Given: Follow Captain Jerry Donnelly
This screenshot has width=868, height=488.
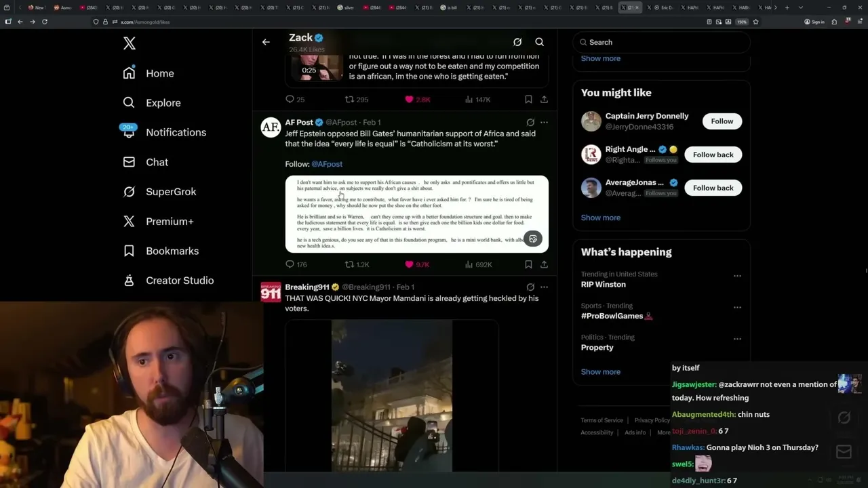Looking at the screenshot, I should point(722,121).
